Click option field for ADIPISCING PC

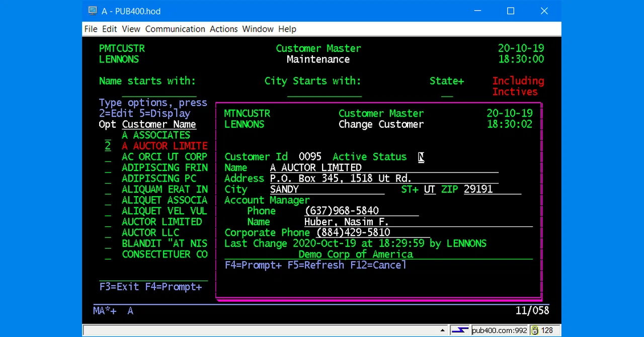click(108, 179)
